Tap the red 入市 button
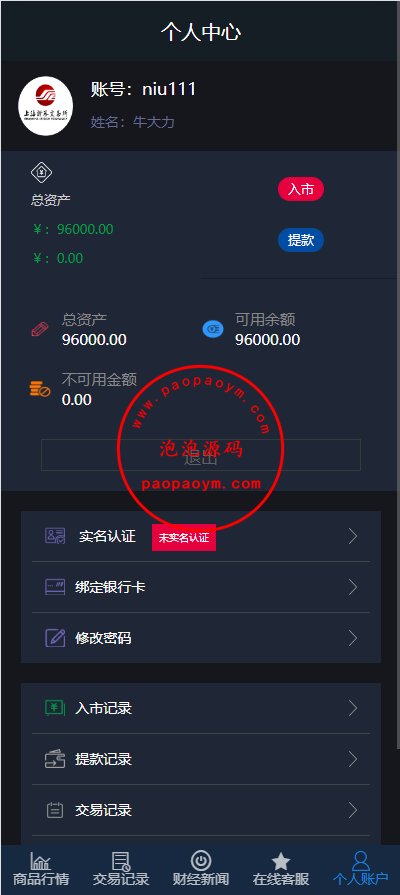The image size is (400, 895). pyautogui.click(x=301, y=190)
